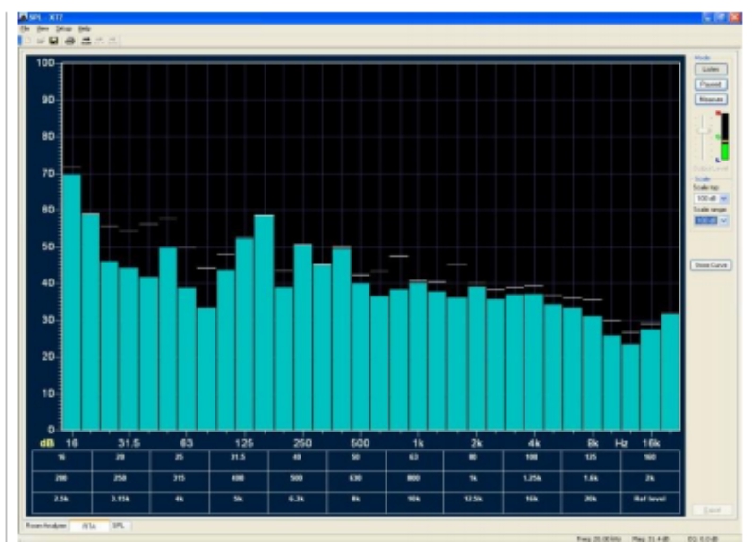Click the toolbar icon right of Print

pos(85,41)
